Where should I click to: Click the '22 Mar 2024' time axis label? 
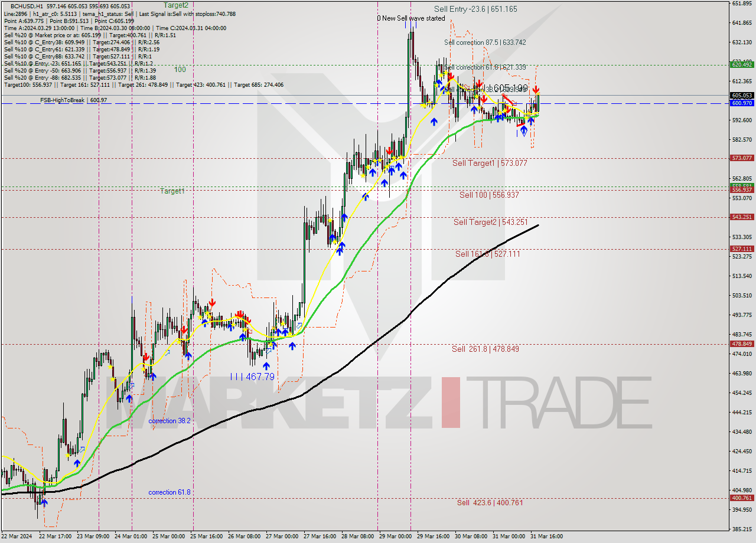tap(17, 537)
